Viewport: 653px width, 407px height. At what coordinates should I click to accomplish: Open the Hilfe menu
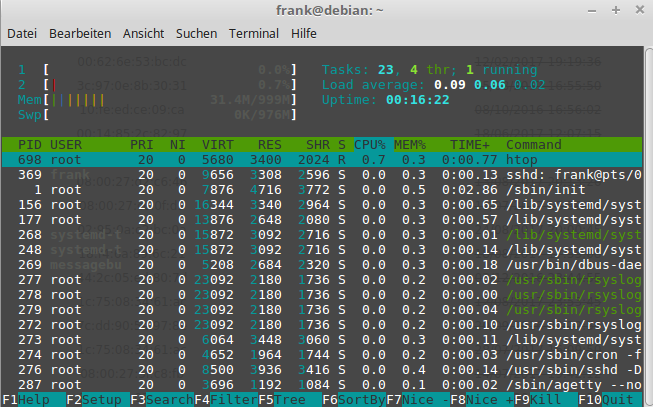[304, 33]
